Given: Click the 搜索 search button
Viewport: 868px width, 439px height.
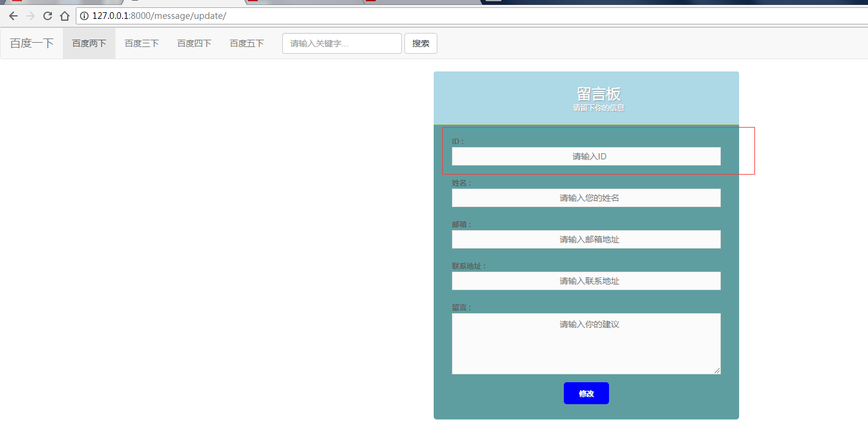Looking at the screenshot, I should [x=420, y=43].
